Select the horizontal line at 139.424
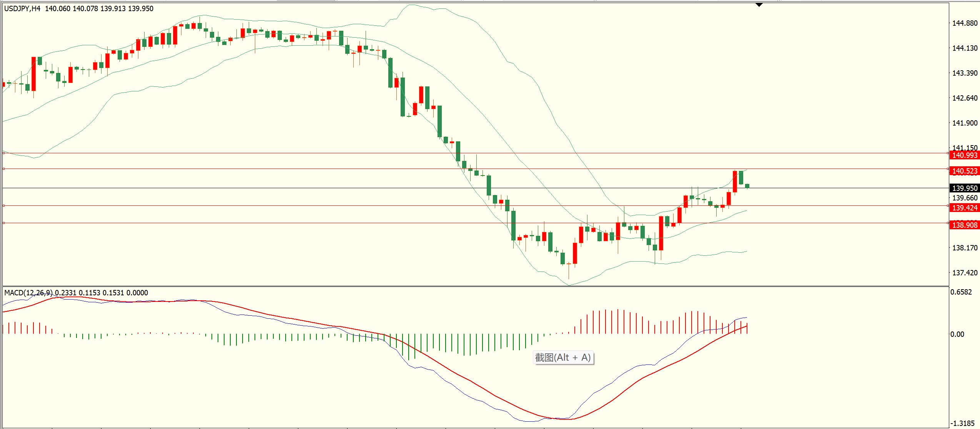 pos(476,205)
